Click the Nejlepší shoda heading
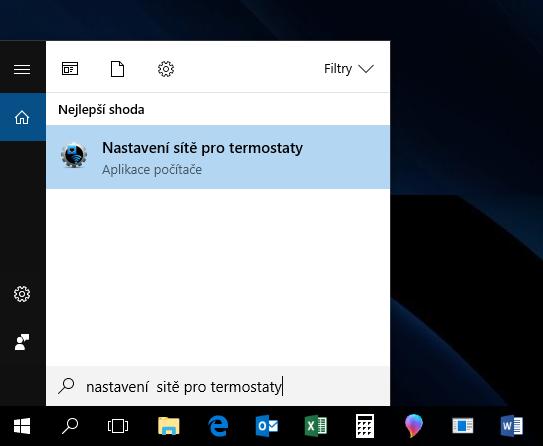543x446 pixels. click(x=101, y=110)
